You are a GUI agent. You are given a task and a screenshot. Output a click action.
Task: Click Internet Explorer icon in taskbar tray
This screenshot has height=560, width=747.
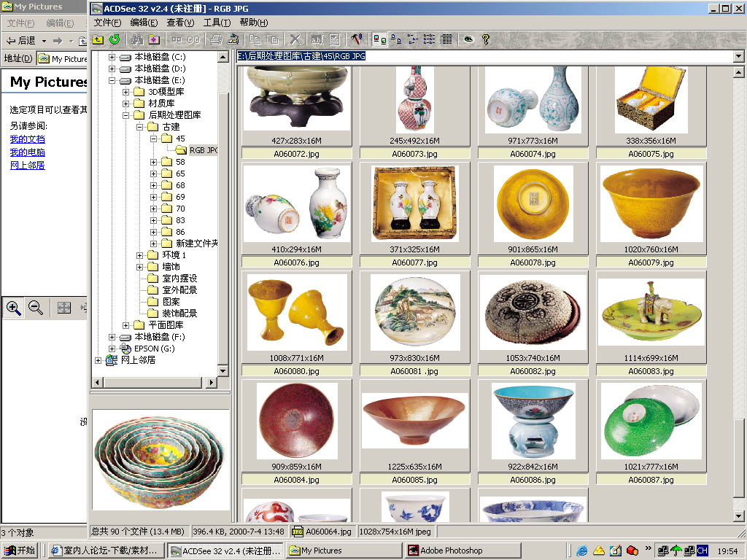(581, 551)
